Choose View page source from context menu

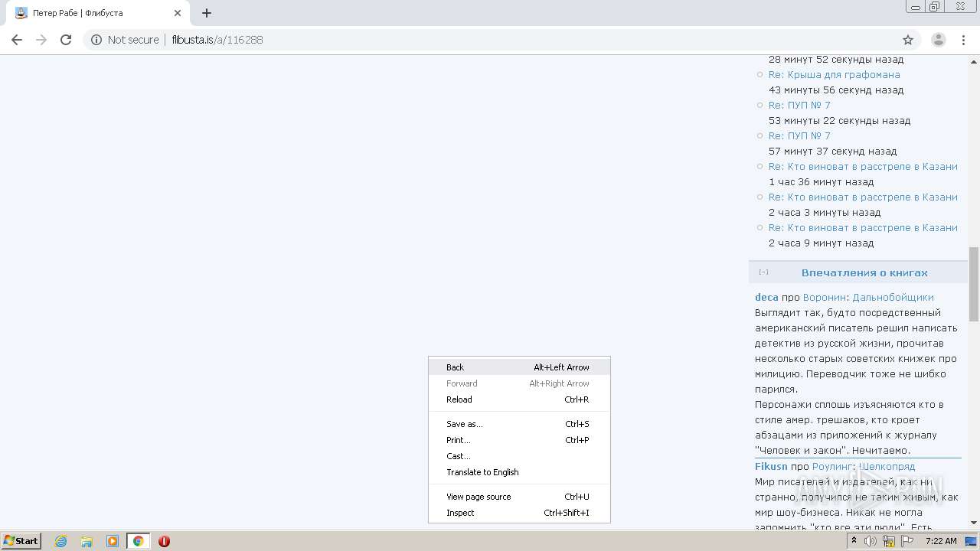pyautogui.click(x=519, y=497)
